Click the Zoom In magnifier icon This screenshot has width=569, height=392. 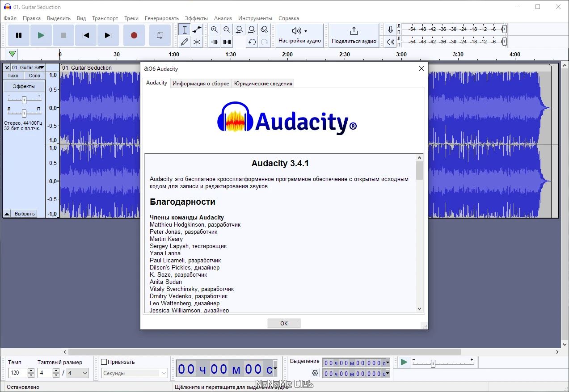pos(215,30)
